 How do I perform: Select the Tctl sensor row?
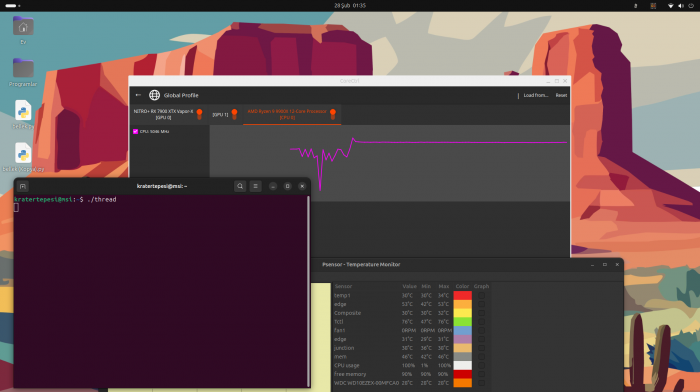tap(412, 322)
